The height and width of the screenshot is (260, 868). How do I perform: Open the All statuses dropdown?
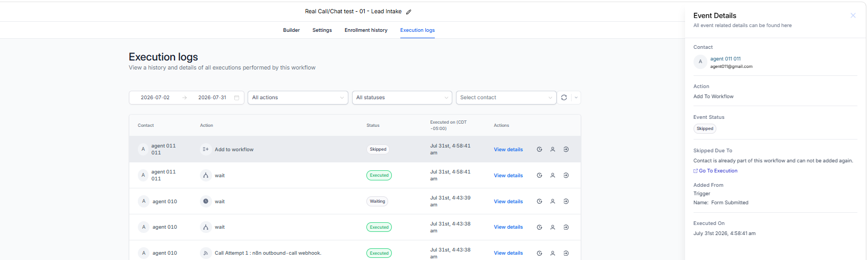(402, 98)
